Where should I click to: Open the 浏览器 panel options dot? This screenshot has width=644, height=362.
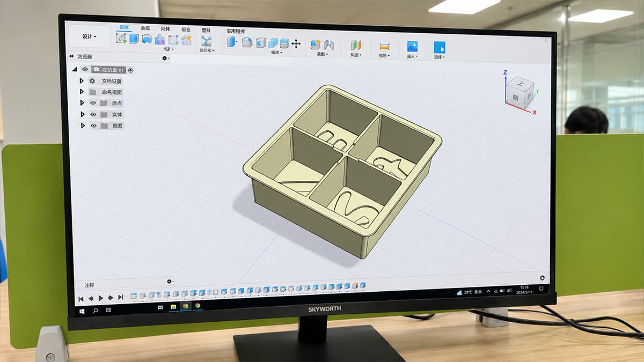(165, 58)
